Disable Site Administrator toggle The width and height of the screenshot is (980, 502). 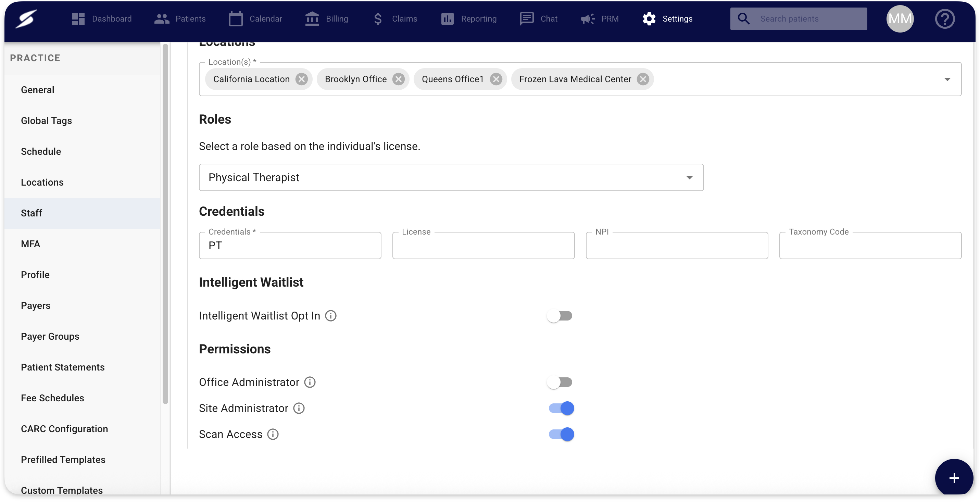561,408
